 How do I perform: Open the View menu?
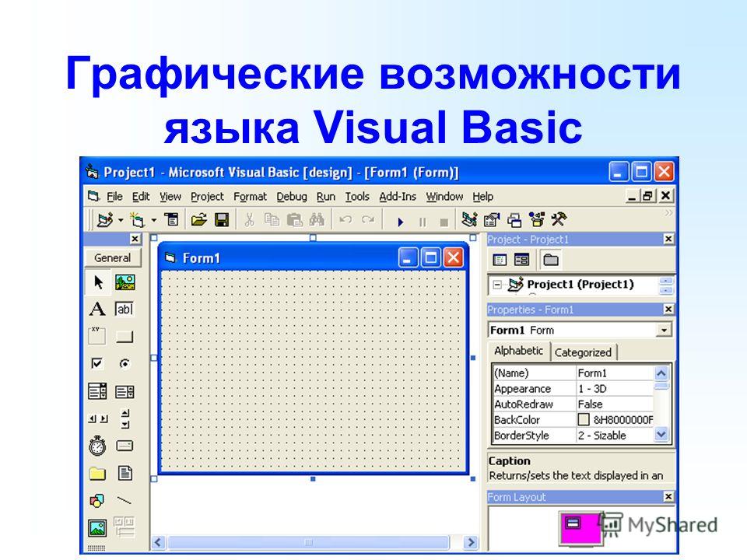pyautogui.click(x=170, y=197)
